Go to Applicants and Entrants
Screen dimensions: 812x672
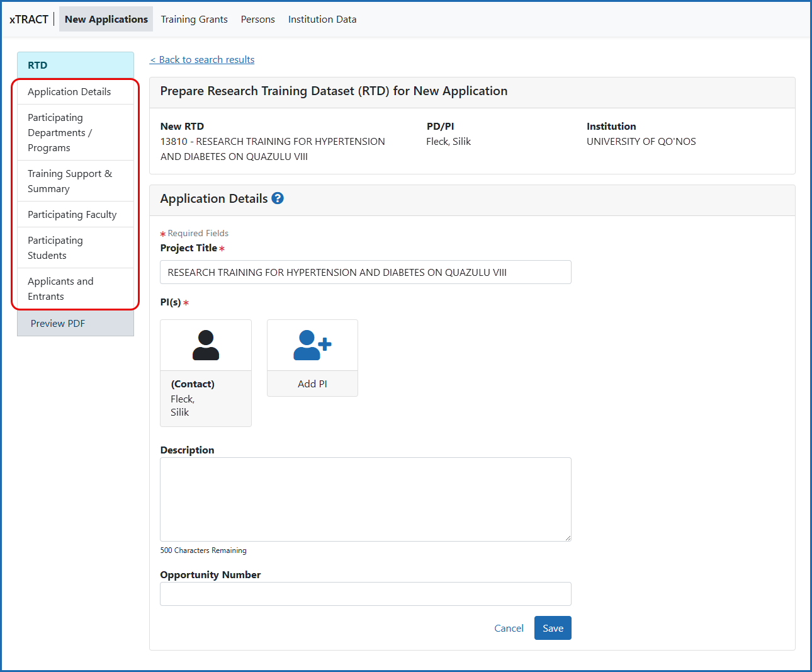coord(60,288)
